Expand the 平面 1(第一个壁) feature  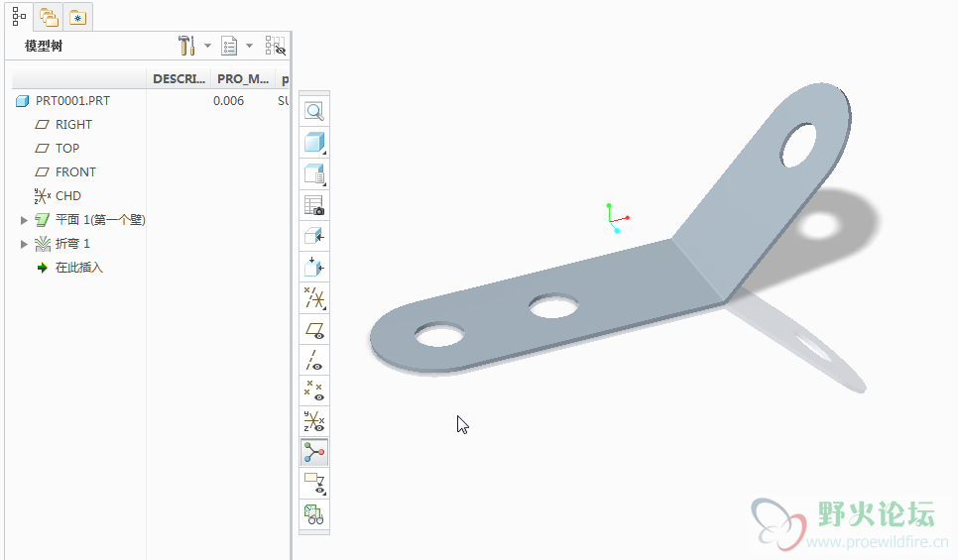click(x=24, y=220)
